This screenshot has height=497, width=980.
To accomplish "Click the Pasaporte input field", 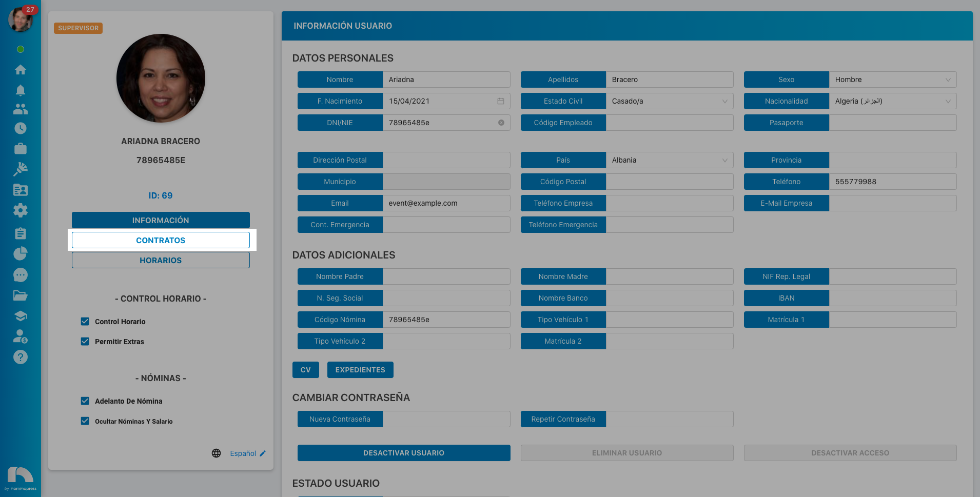I will (893, 123).
